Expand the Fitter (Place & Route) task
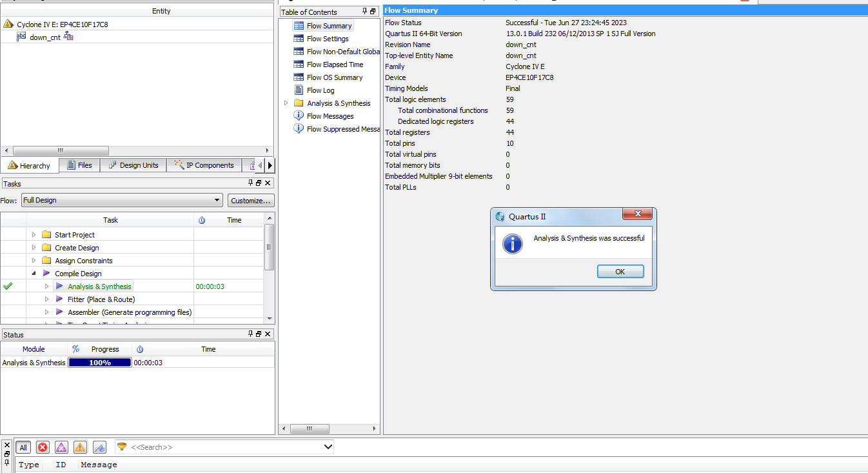The height and width of the screenshot is (473, 868). click(x=46, y=299)
